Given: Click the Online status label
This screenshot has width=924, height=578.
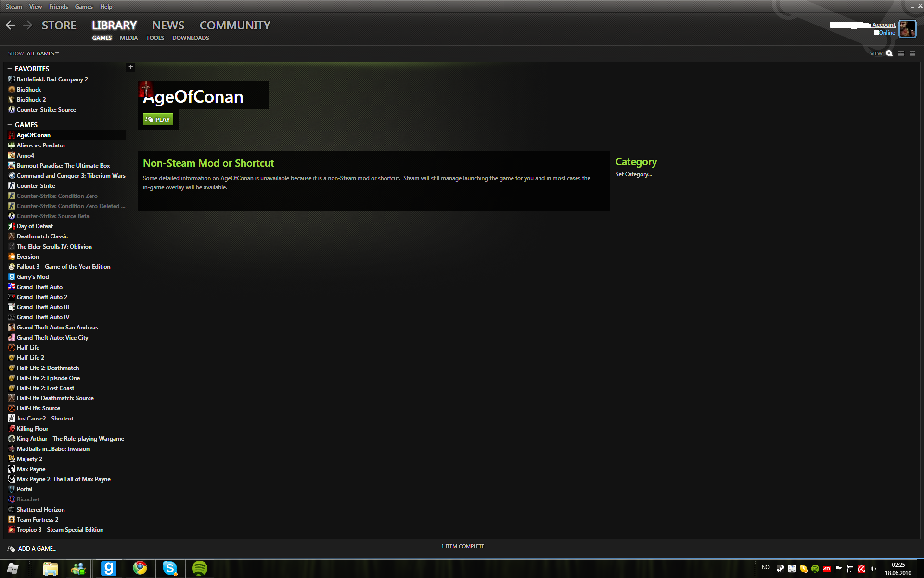Looking at the screenshot, I should pyautogui.click(x=887, y=33).
